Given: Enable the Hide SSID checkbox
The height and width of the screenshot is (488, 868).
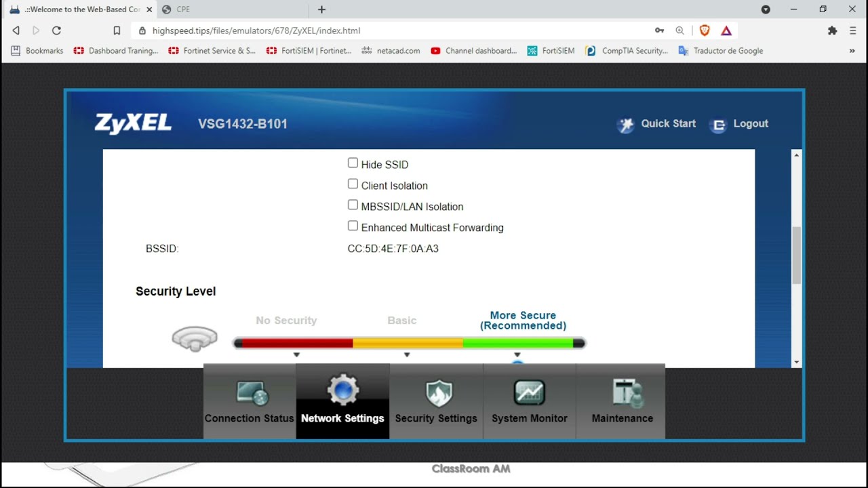Looking at the screenshot, I should (353, 163).
